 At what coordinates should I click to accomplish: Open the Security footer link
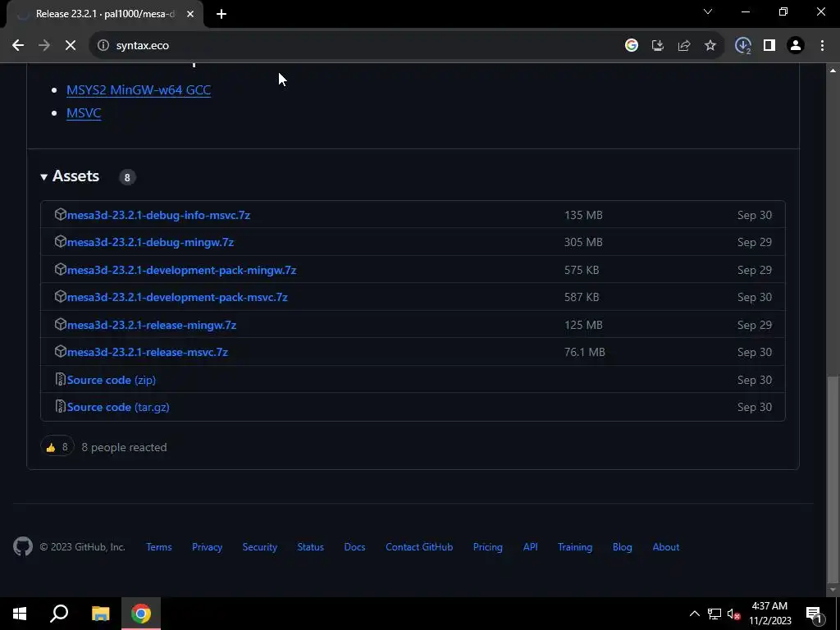pyautogui.click(x=260, y=547)
